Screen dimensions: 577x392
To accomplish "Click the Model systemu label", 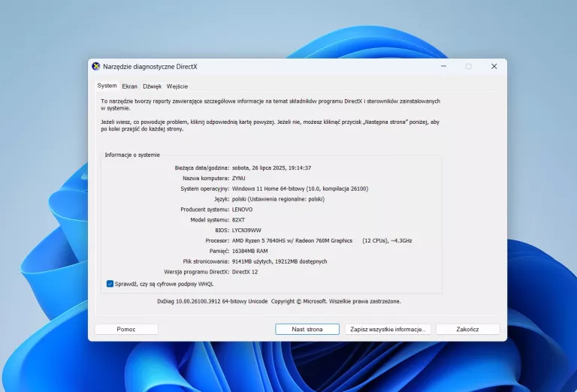I will [210, 220].
